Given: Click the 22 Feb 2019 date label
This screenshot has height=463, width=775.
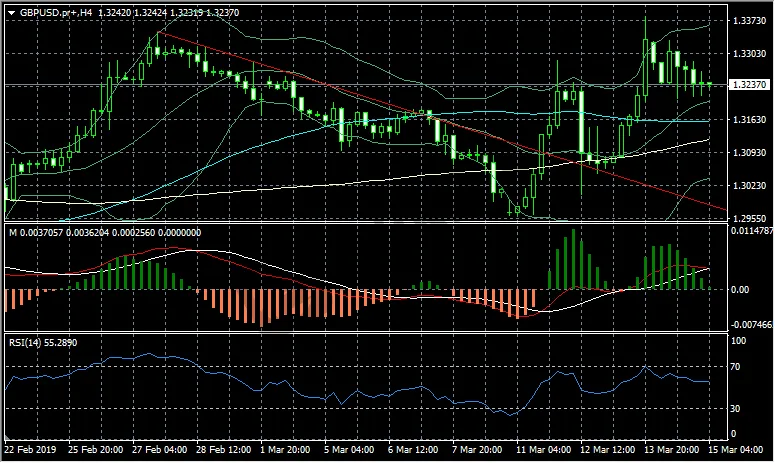Looking at the screenshot, I should (x=30, y=450).
